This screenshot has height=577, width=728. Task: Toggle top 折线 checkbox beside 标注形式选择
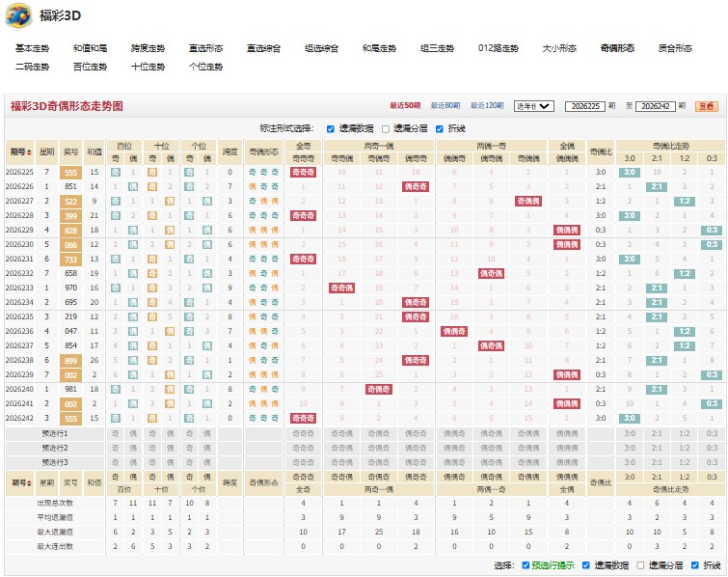click(x=440, y=128)
